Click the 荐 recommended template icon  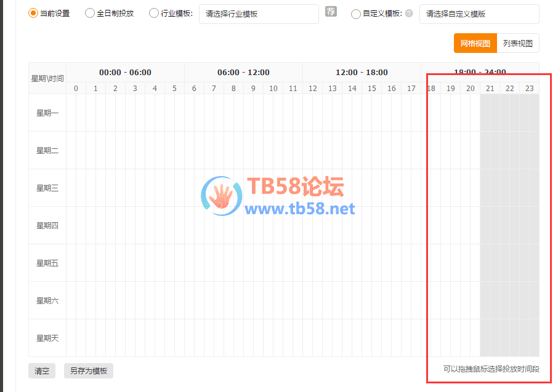[x=331, y=12]
